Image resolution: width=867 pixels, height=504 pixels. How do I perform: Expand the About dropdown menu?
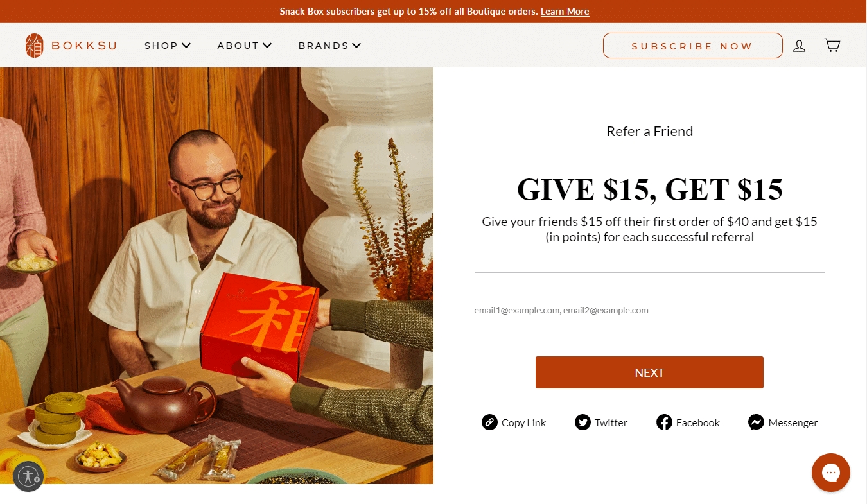(x=245, y=46)
